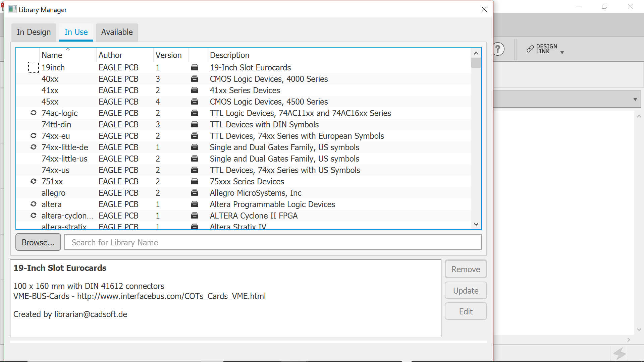Screen dimensions: 644x362
Task: Focus the Search for Library Name field
Action: (x=272, y=242)
